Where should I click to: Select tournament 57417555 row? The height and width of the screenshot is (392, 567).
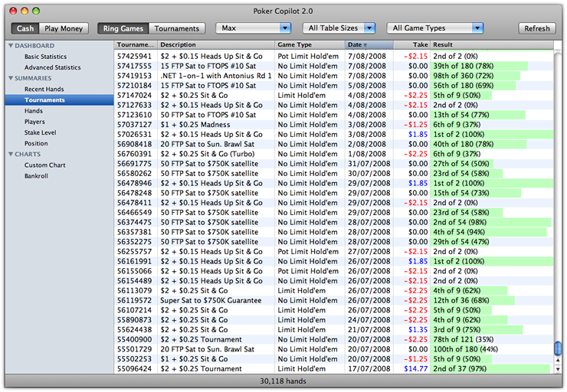pyautogui.click(x=333, y=66)
